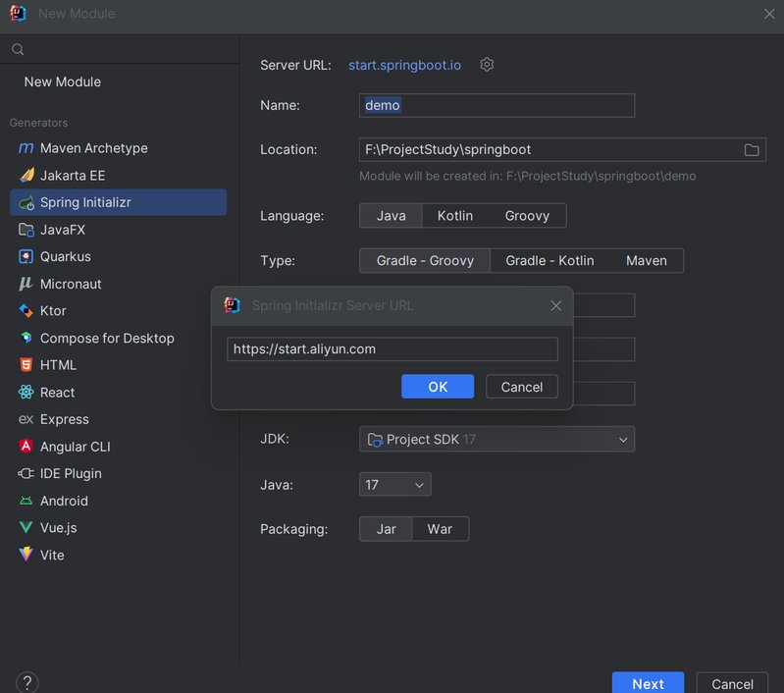This screenshot has height=693, width=784.
Task: Select New Module entry in sidebar
Action: pos(63,81)
